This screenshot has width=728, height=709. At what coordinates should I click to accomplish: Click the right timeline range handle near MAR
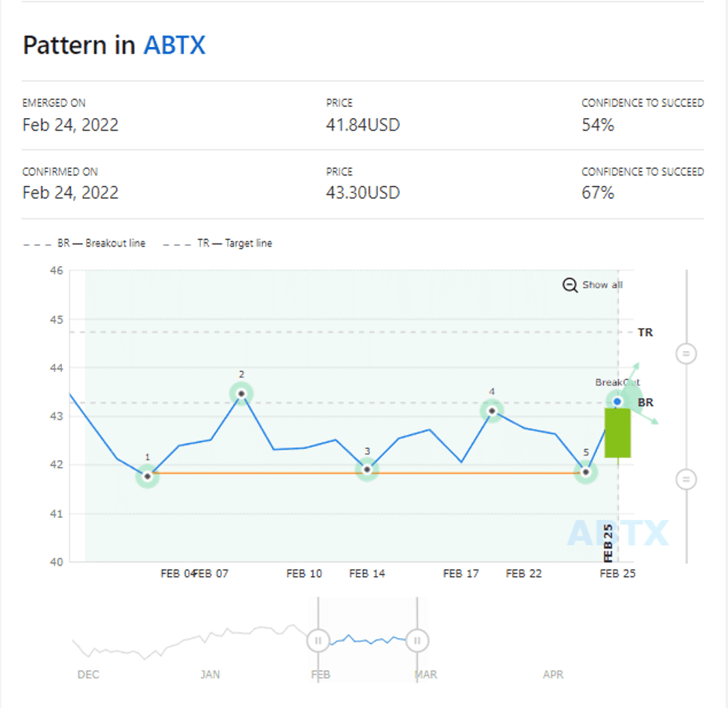[x=418, y=640]
